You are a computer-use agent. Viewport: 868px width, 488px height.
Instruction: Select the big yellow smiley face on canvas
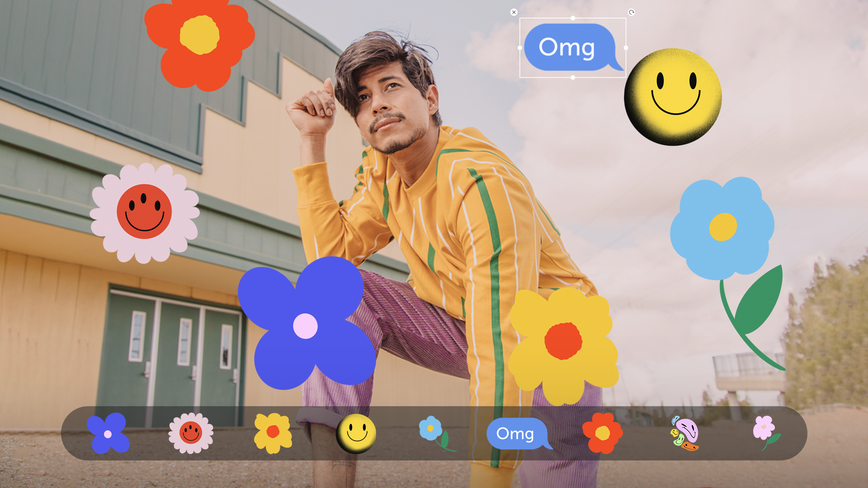coord(673,97)
